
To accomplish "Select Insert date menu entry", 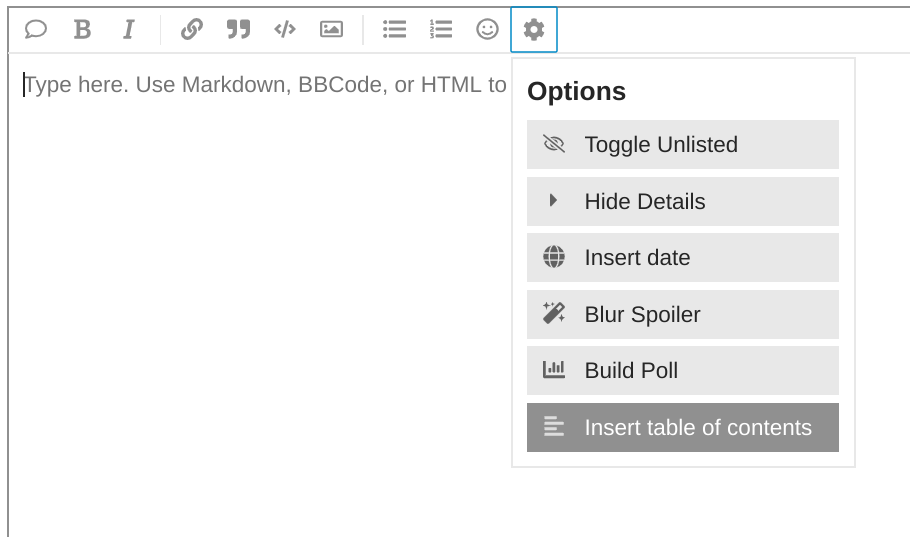I will tap(683, 258).
